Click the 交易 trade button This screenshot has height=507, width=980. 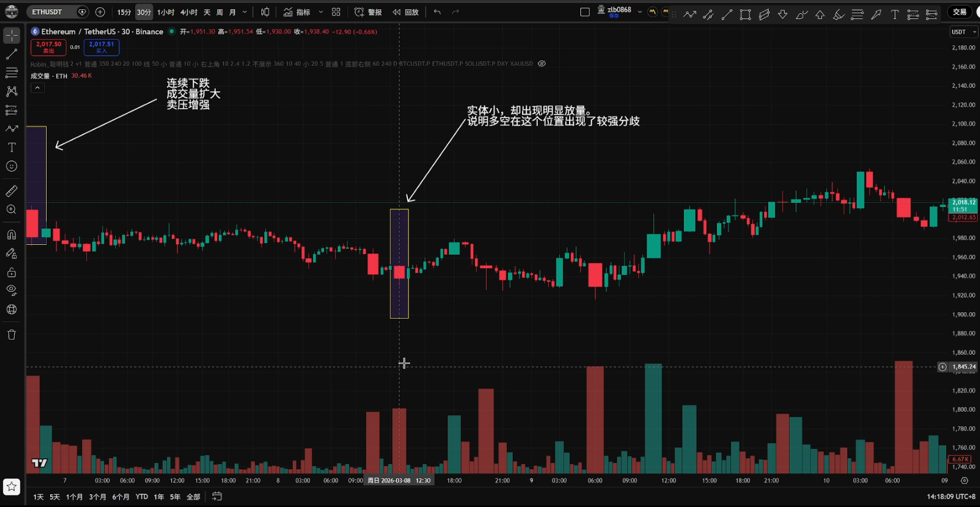960,12
